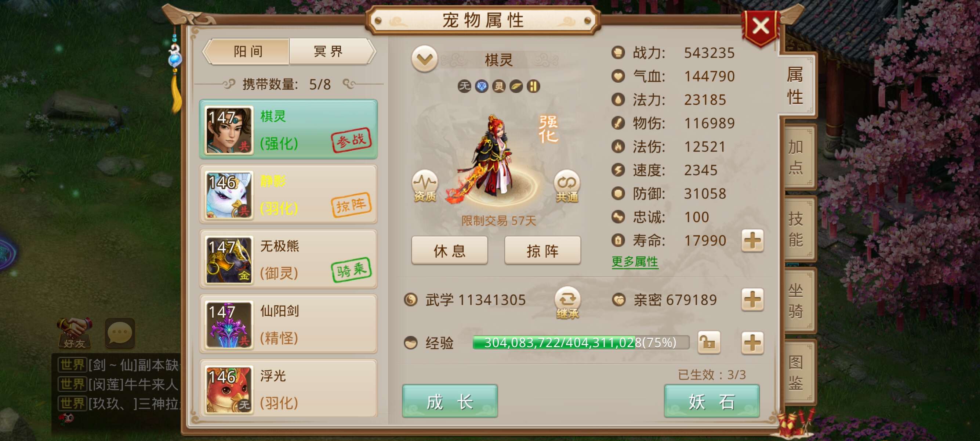980x441 pixels.
Task: Toggle the experience lock icon
Action: click(x=709, y=343)
